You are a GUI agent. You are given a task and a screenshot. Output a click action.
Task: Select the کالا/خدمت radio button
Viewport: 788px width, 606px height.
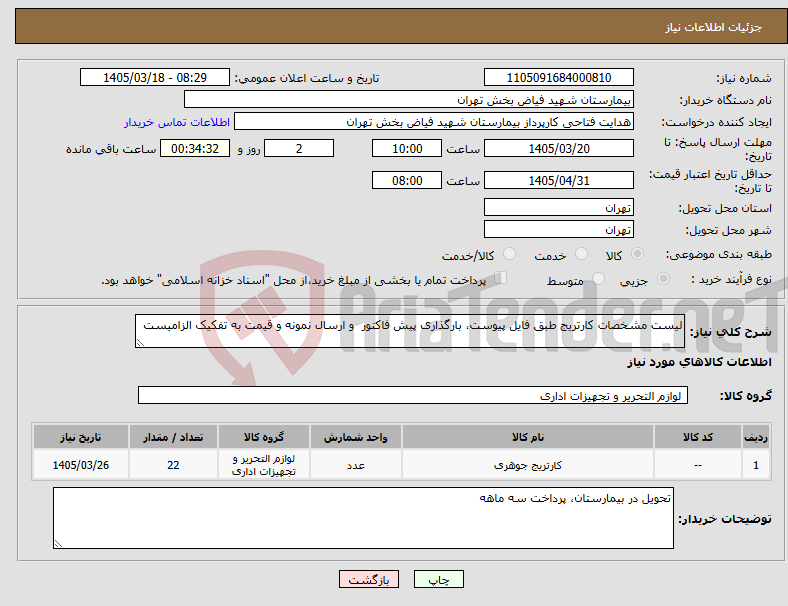point(510,254)
